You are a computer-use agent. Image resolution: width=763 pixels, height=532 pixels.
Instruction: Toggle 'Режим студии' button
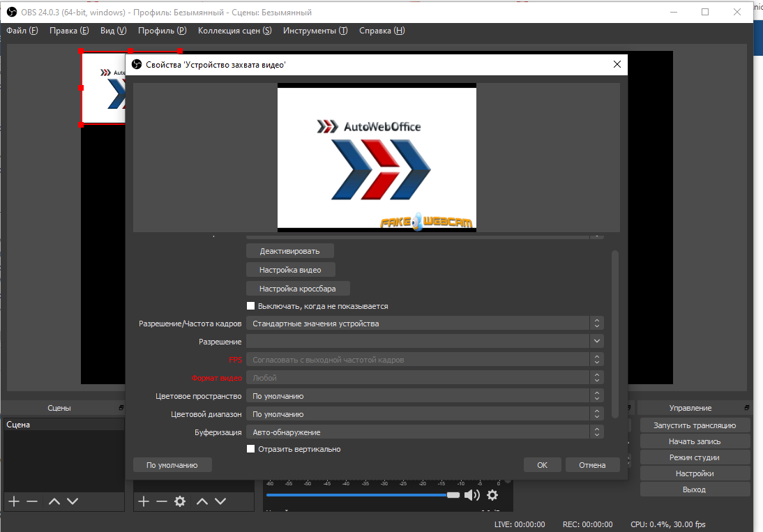(695, 457)
